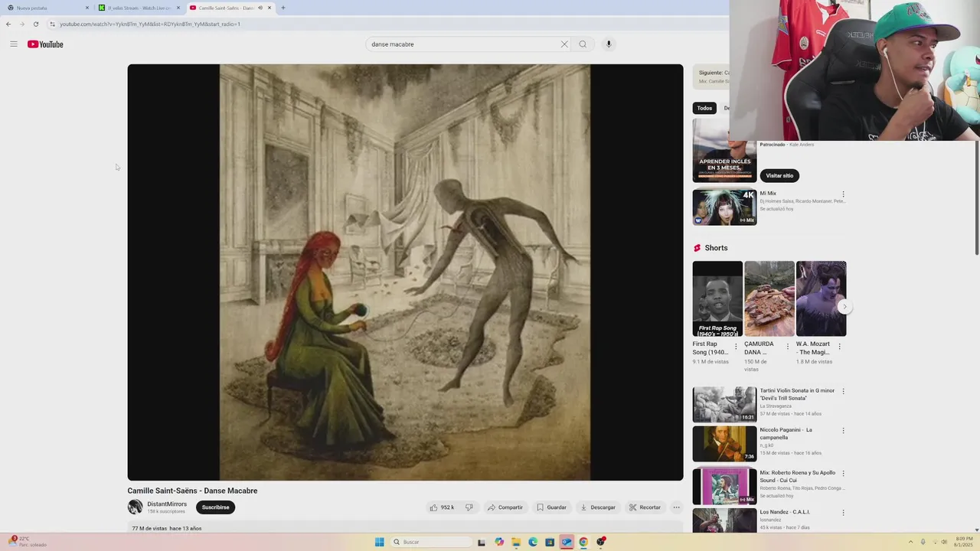This screenshot has height=551, width=980.
Task: Close the Nueva pestaña tab
Action: click(x=87, y=8)
